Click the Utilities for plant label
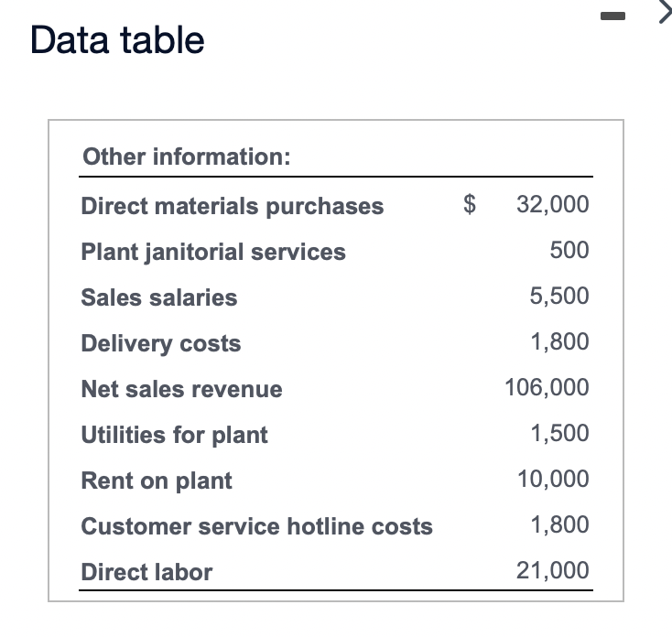The height and width of the screenshot is (637, 672). 175,435
